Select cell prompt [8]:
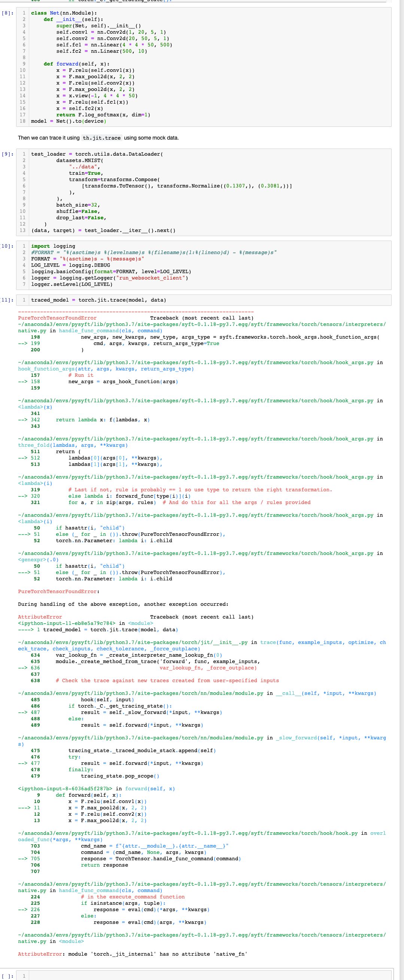This screenshot has width=404, height=980. pos(8,13)
